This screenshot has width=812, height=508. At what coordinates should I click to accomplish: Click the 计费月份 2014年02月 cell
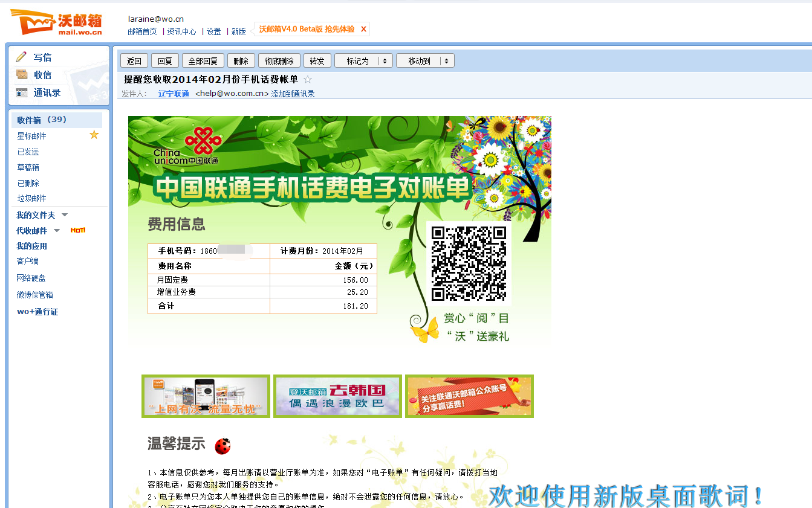tap(323, 251)
